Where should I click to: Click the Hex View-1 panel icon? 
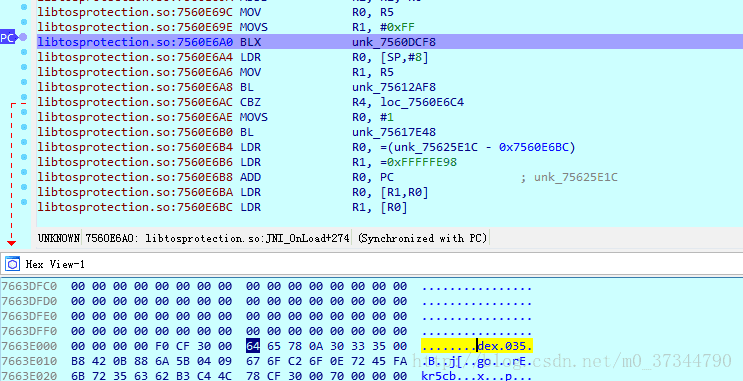(12, 264)
